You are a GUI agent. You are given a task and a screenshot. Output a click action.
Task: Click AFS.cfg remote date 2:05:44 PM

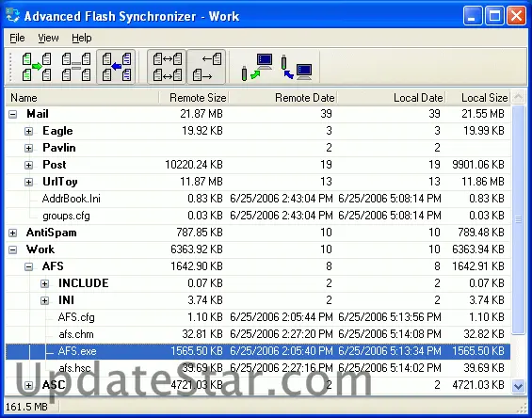[x=282, y=317]
